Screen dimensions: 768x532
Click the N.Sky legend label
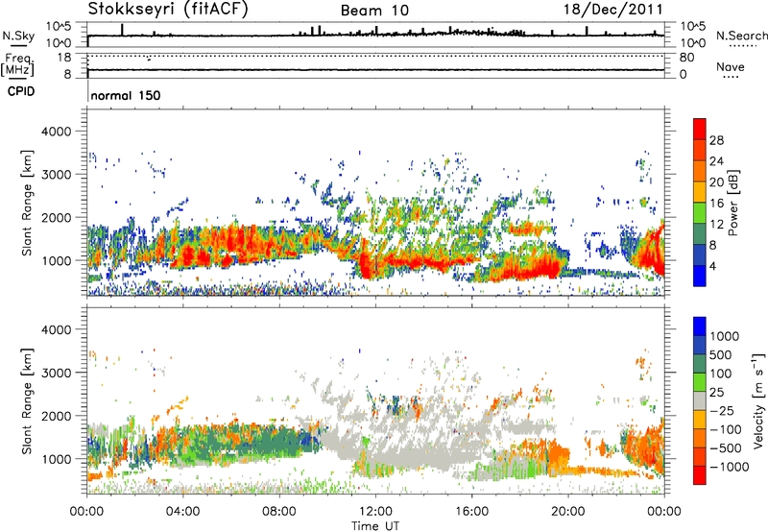click(18, 36)
